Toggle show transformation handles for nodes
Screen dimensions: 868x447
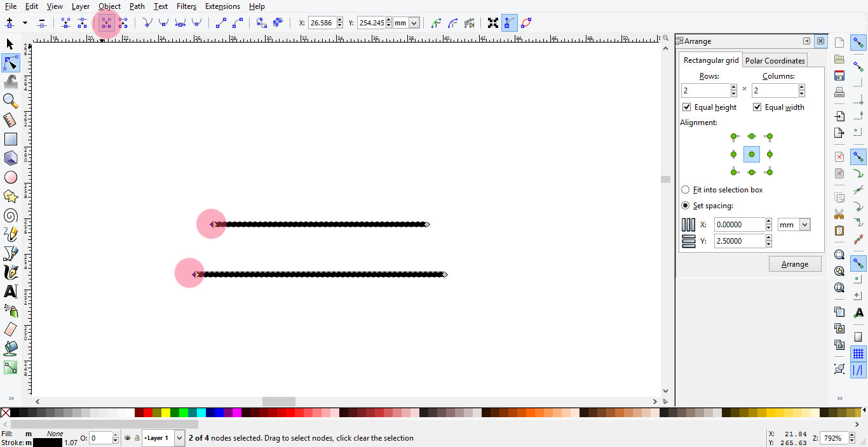pos(492,23)
